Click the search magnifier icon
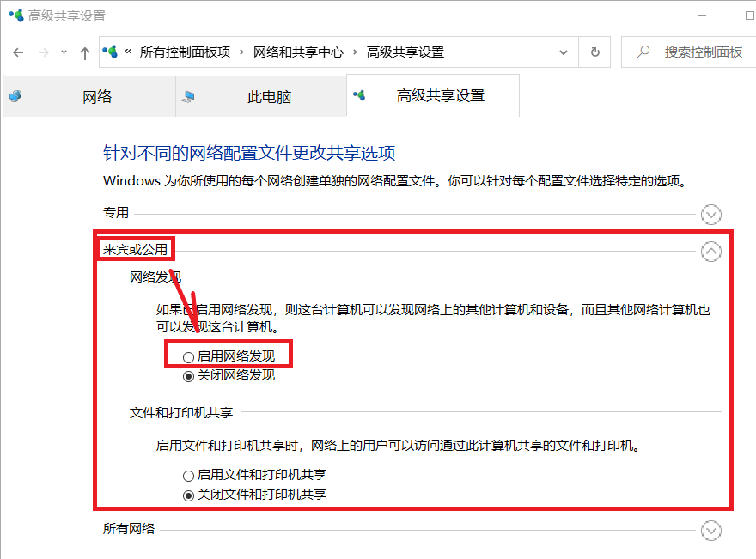756x559 pixels. pyautogui.click(x=643, y=52)
